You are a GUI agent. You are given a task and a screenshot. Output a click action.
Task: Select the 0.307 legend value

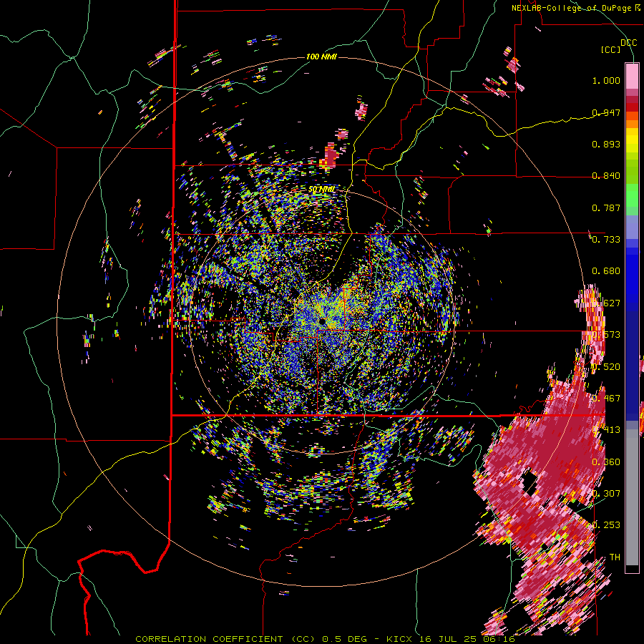[606, 494]
